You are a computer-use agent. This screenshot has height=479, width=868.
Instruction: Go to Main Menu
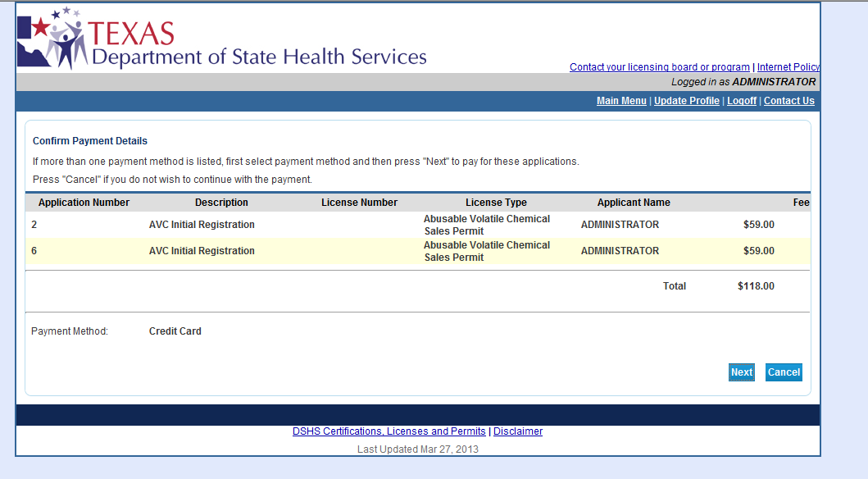point(621,101)
